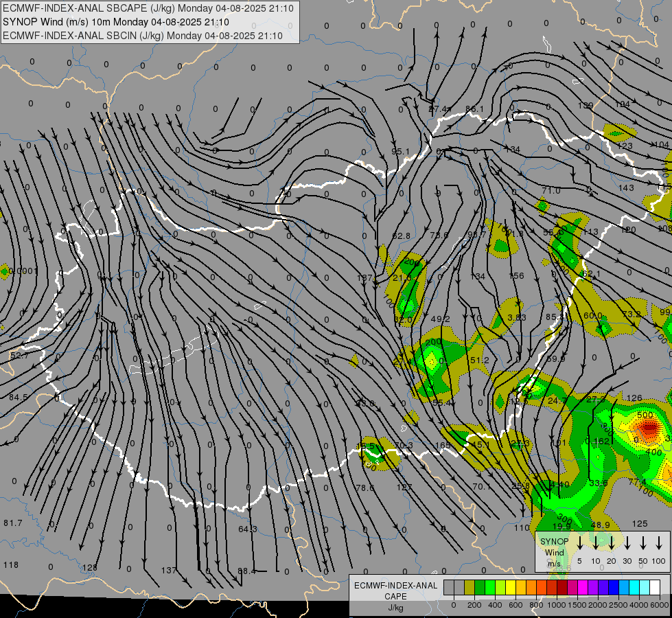The image size is (672, 618).
Task: Click the 118 CIN value bottom left
Action: 11,564
